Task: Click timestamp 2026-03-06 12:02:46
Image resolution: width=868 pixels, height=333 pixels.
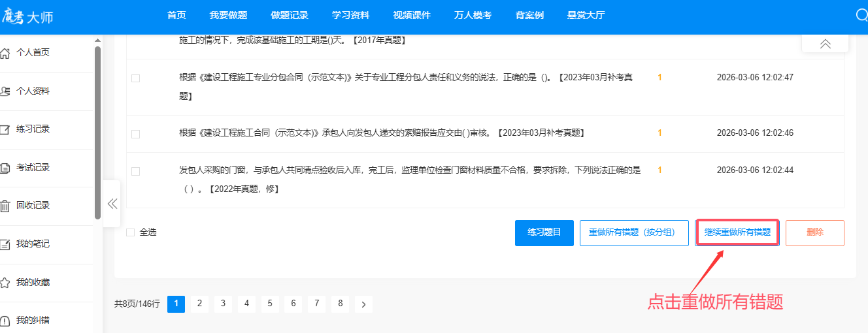Action: tap(755, 133)
